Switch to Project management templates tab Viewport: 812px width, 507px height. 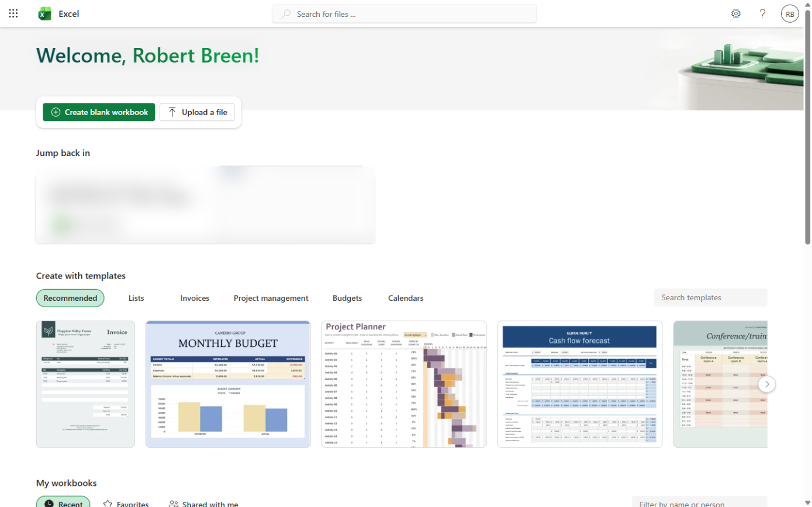[x=271, y=298]
